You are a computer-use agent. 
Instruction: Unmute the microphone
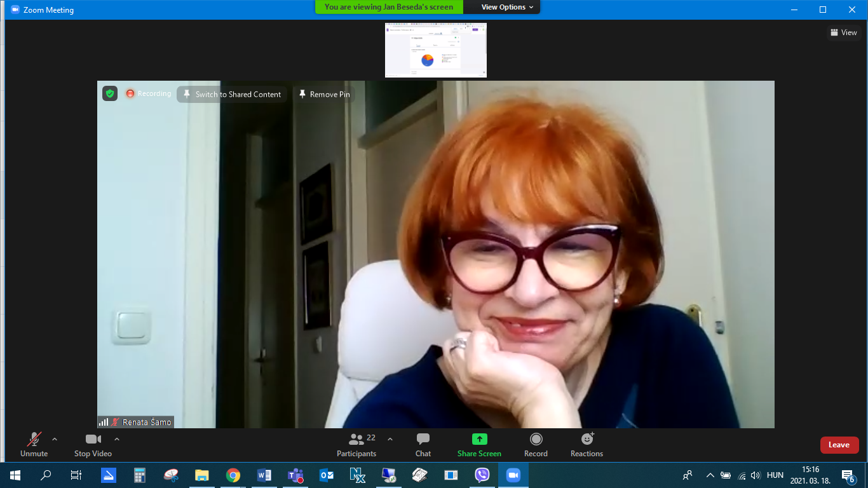[x=34, y=445]
